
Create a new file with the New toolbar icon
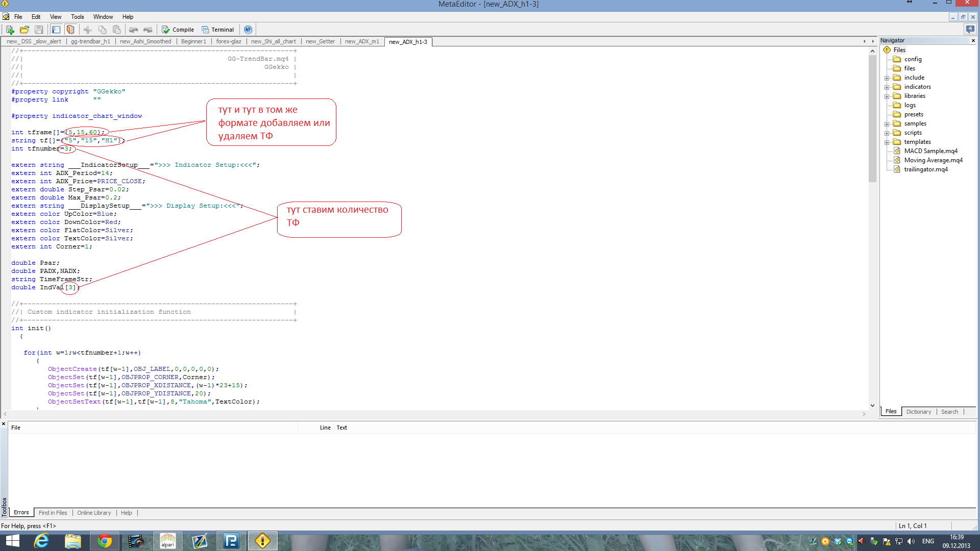pos(10,30)
